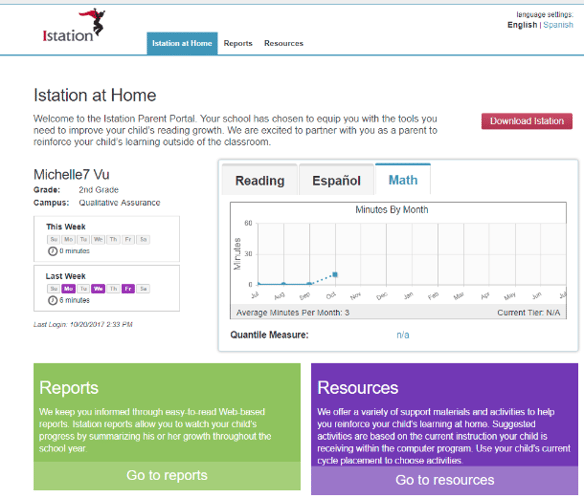Click the Quantile Measure n/a value

click(x=403, y=335)
